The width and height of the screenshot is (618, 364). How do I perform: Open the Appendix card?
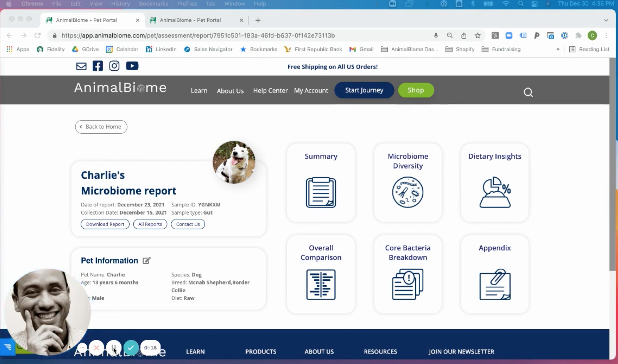coord(495,274)
